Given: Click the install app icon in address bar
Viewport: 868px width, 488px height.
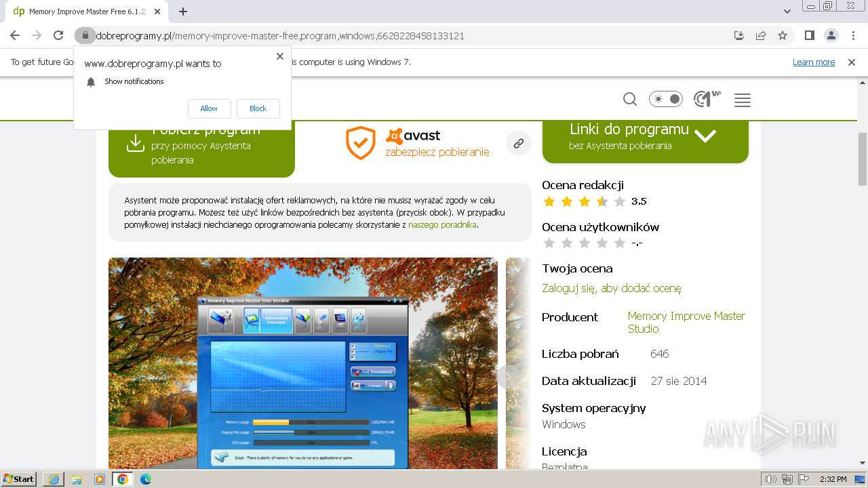Looking at the screenshot, I should pyautogui.click(x=739, y=35).
